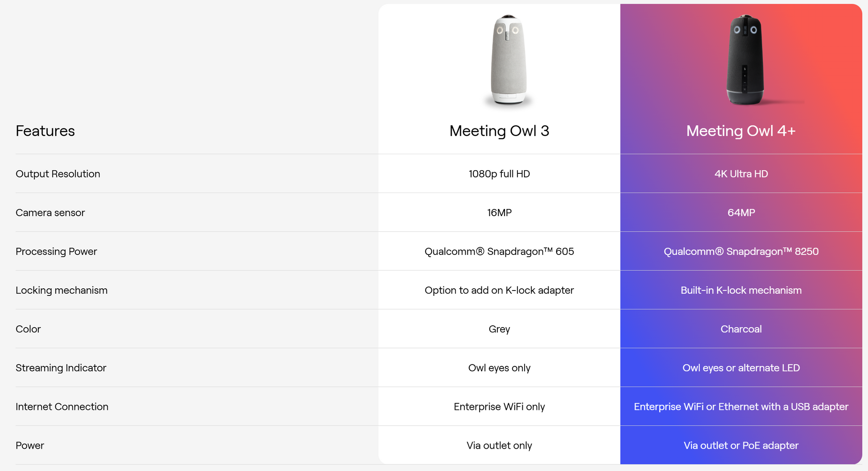This screenshot has height=471, width=868.
Task: Click the grey Meeting Owl 3 product image
Action: (x=508, y=60)
